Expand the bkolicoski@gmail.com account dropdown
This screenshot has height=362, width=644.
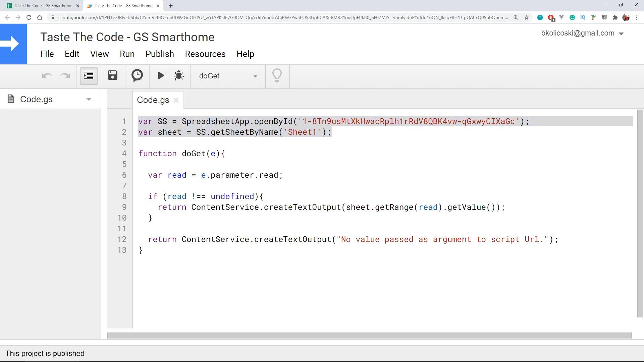[x=582, y=33]
